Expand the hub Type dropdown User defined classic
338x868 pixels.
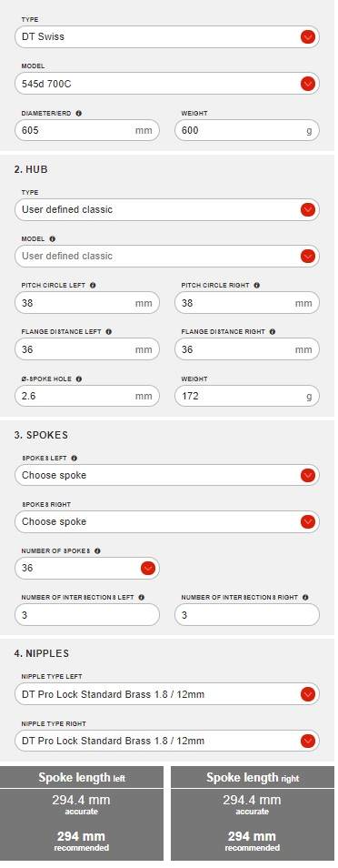(x=167, y=210)
